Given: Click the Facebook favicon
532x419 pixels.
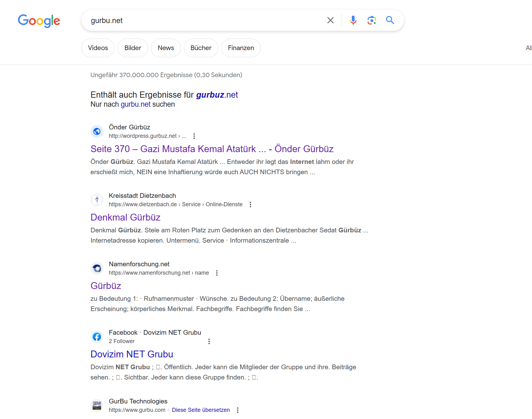Looking at the screenshot, I should click(97, 337).
